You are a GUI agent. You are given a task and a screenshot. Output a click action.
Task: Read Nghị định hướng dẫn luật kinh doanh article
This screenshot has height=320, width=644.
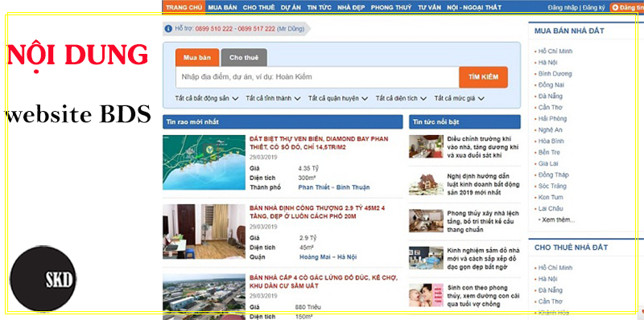click(484, 184)
